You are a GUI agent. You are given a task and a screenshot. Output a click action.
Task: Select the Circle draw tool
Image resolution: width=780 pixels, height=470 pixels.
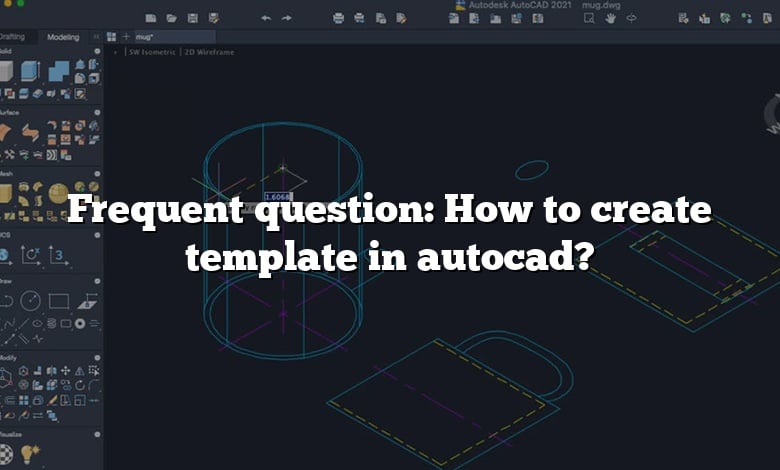point(30,301)
